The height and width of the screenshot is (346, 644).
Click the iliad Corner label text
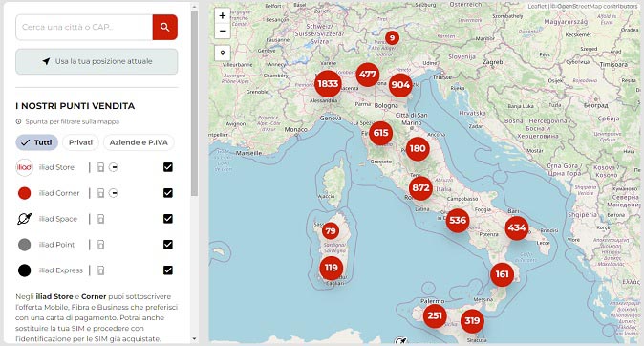(x=59, y=193)
